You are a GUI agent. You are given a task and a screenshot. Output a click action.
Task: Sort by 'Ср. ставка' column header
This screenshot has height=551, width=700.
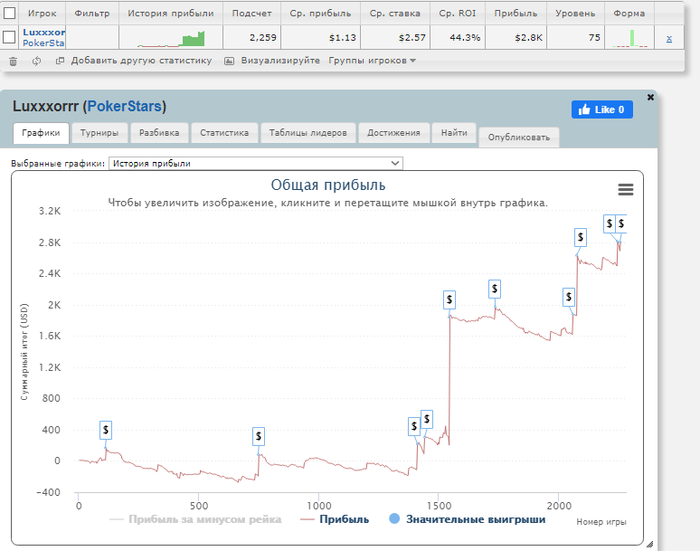point(395,13)
